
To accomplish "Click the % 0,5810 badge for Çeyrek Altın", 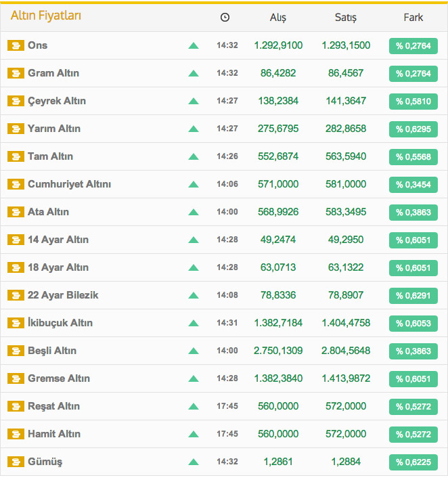I will coord(413,102).
